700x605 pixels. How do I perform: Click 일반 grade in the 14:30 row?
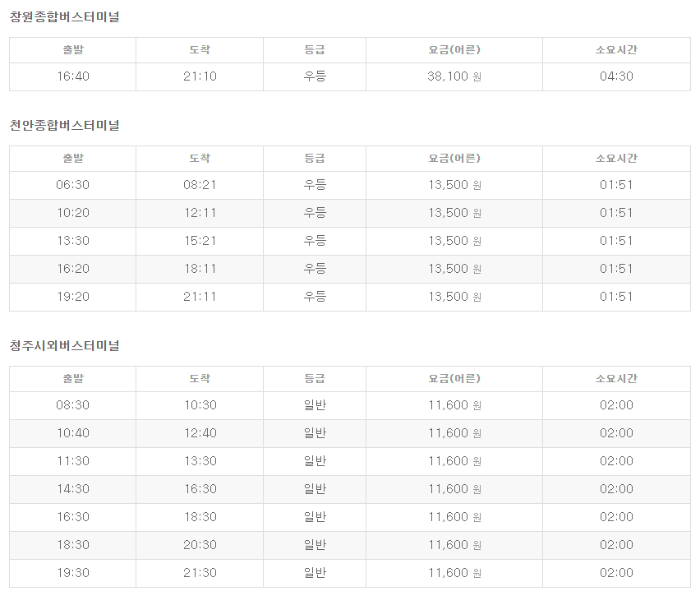[x=315, y=489]
